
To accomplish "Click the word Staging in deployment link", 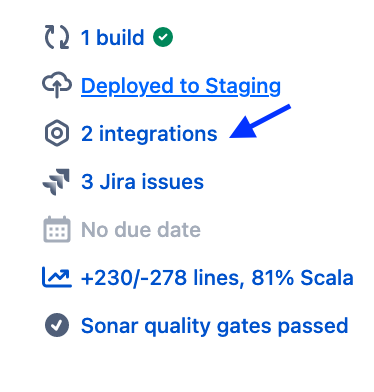I will 243,87.
